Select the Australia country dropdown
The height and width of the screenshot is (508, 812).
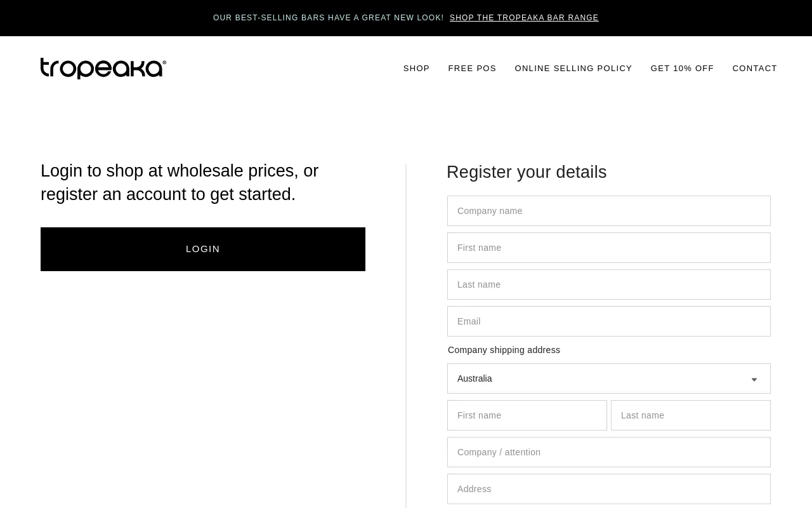(x=596, y=378)
